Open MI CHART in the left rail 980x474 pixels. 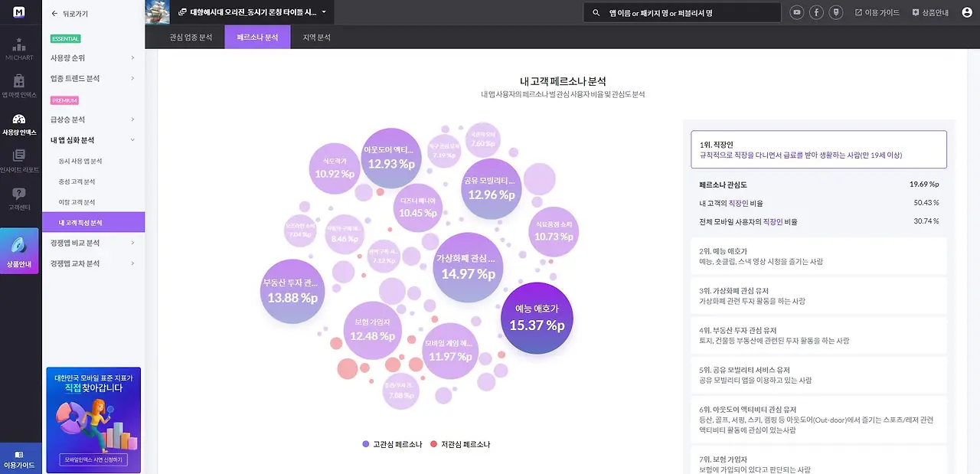tap(20, 49)
